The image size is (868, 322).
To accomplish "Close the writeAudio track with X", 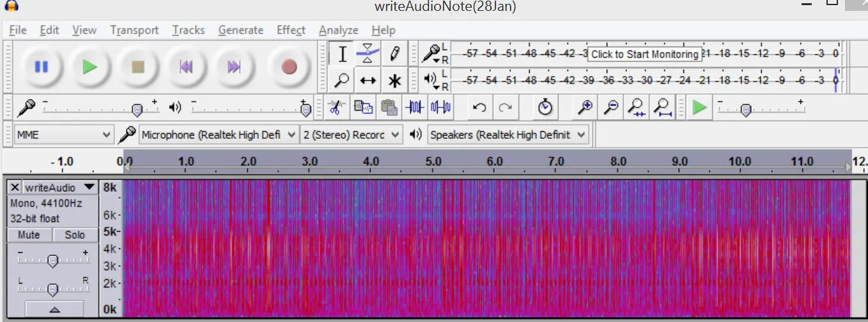I will [x=15, y=188].
